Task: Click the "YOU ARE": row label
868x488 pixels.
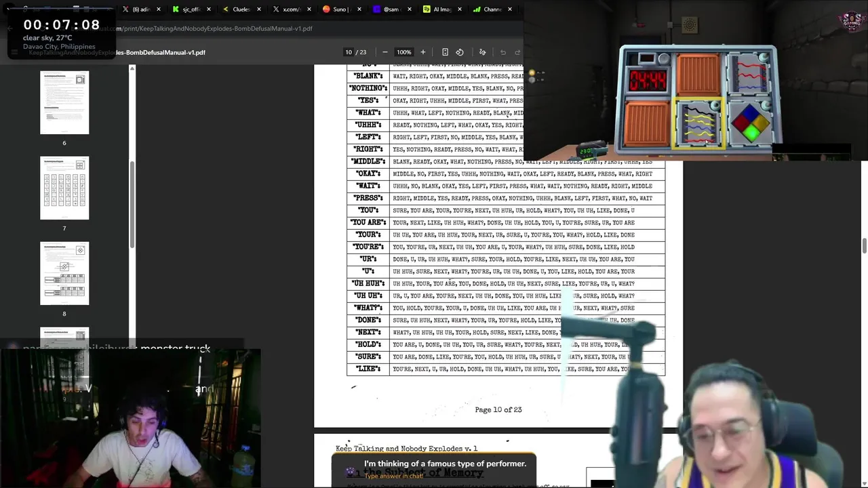Action: [x=368, y=222]
